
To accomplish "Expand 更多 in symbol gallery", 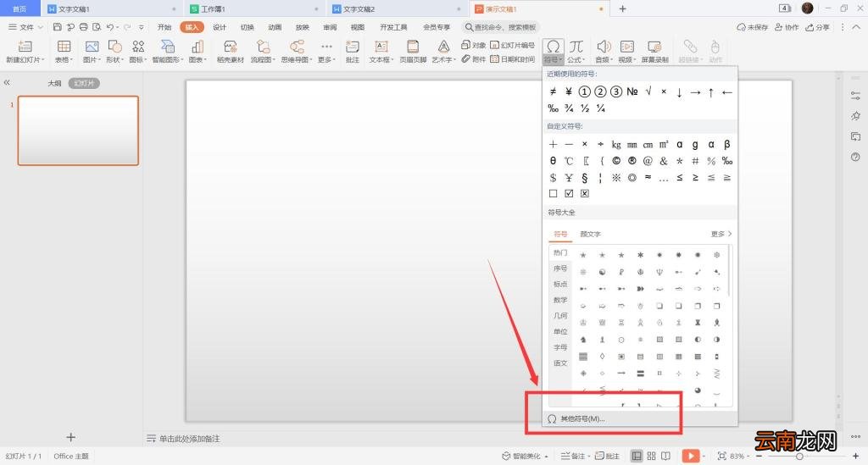I will click(x=721, y=234).
